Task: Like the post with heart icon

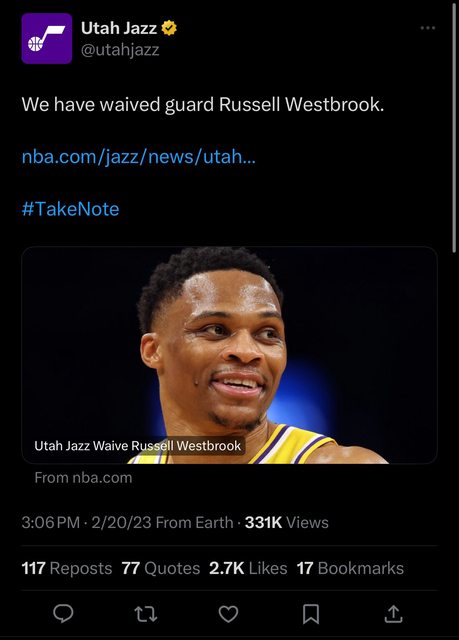Action: (228, 614)
